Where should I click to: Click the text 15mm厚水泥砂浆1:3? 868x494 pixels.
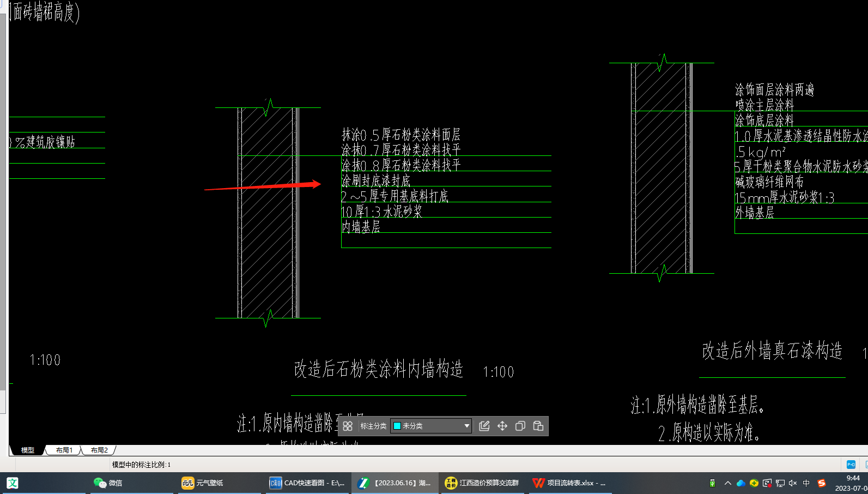(x=785, y=197)
